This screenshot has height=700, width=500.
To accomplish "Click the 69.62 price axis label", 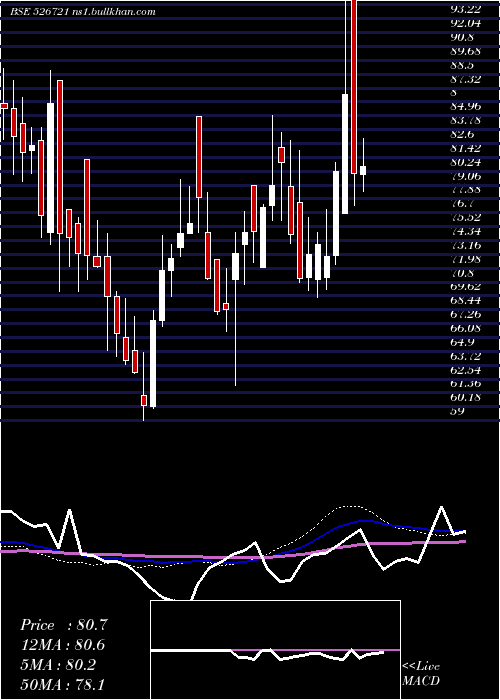I will point(466,287).
